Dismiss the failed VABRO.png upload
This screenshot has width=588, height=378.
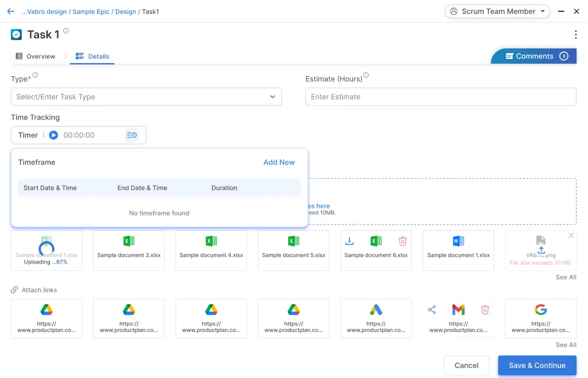(571, 235)
